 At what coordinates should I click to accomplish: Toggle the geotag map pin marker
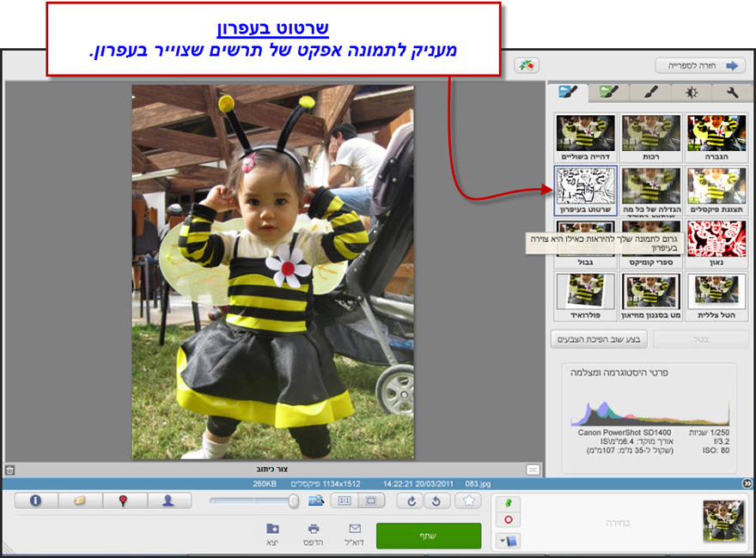point(122,500)
